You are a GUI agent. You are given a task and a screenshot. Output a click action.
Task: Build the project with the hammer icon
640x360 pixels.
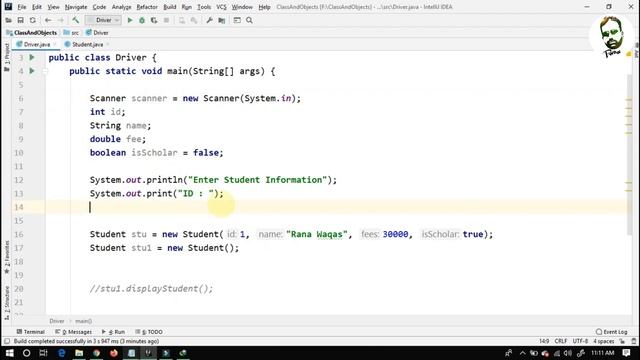76,20
